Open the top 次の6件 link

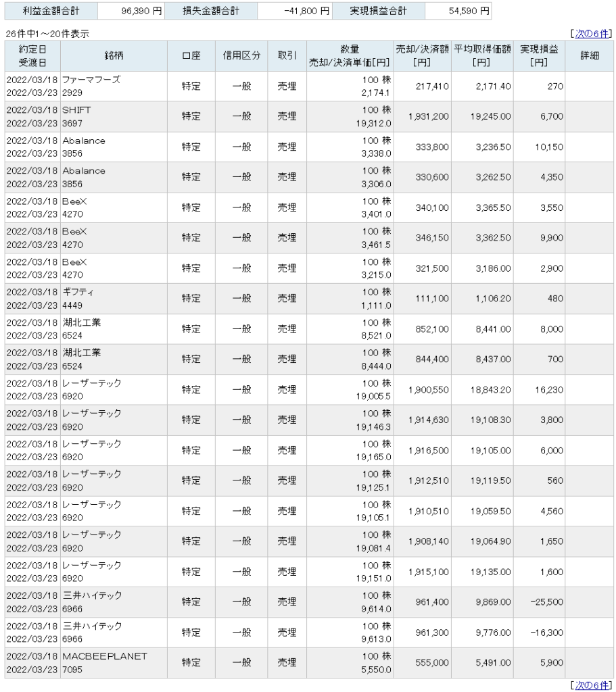coord(591,34)
